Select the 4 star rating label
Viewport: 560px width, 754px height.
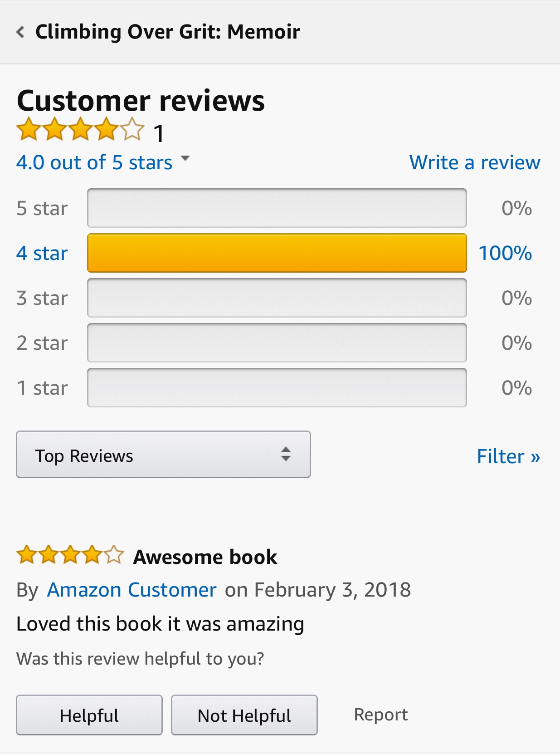pos(42,253)
